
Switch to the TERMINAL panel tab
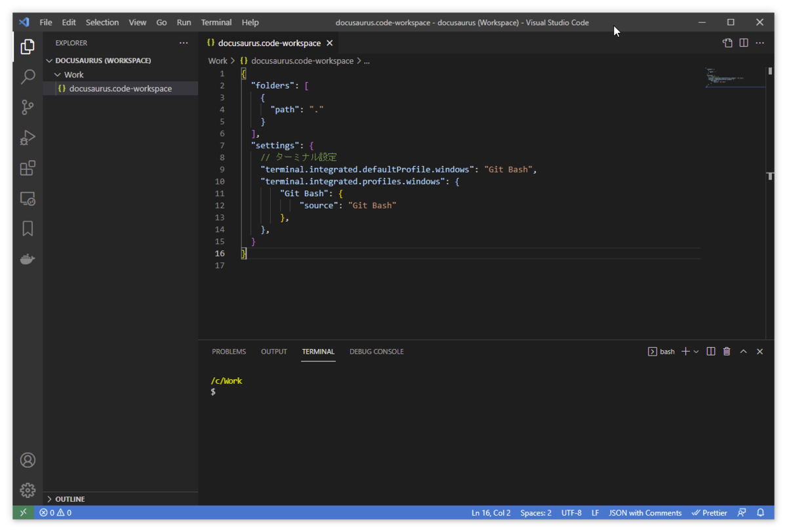coord(318,352)
